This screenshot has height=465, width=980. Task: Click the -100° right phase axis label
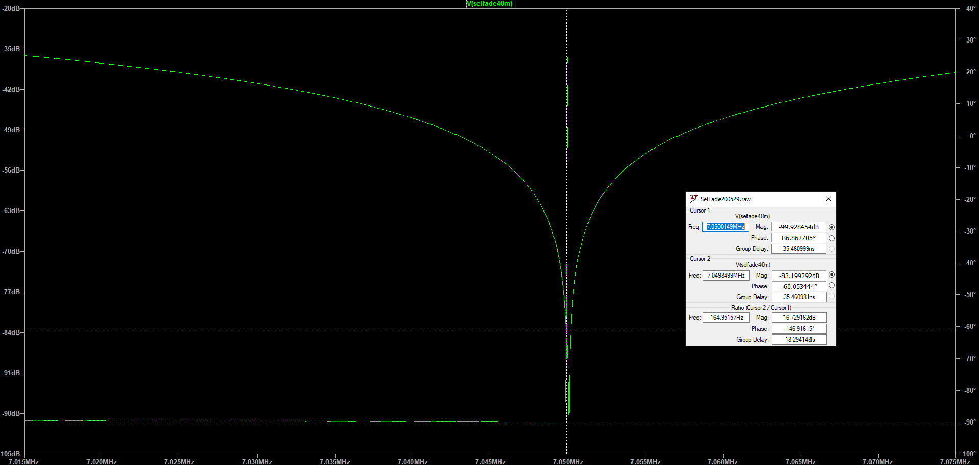(x=968, y=454)
